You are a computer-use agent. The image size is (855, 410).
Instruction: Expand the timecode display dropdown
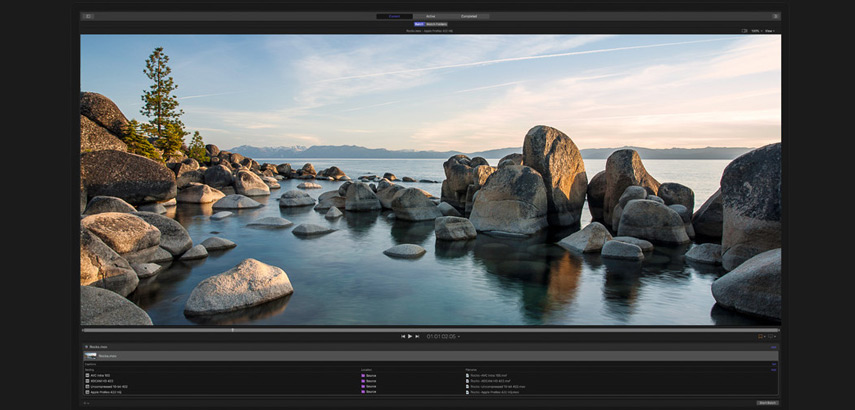[x=459, y=337]
